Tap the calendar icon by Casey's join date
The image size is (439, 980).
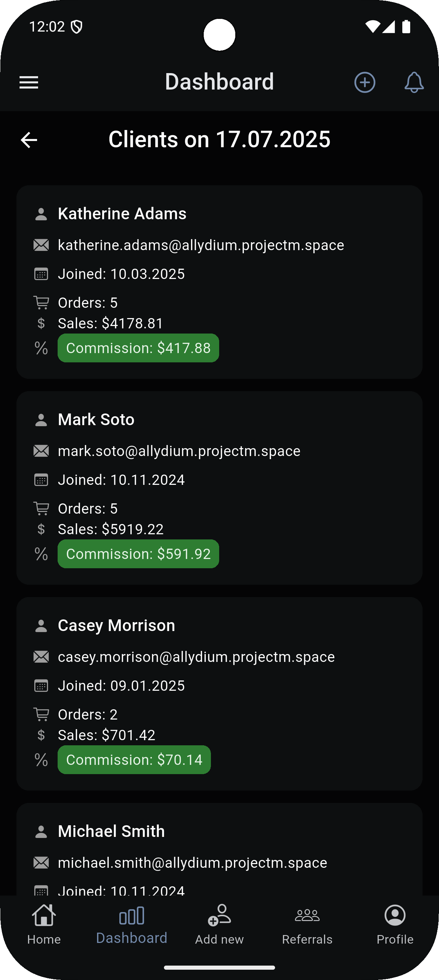[x=41, y=686]
